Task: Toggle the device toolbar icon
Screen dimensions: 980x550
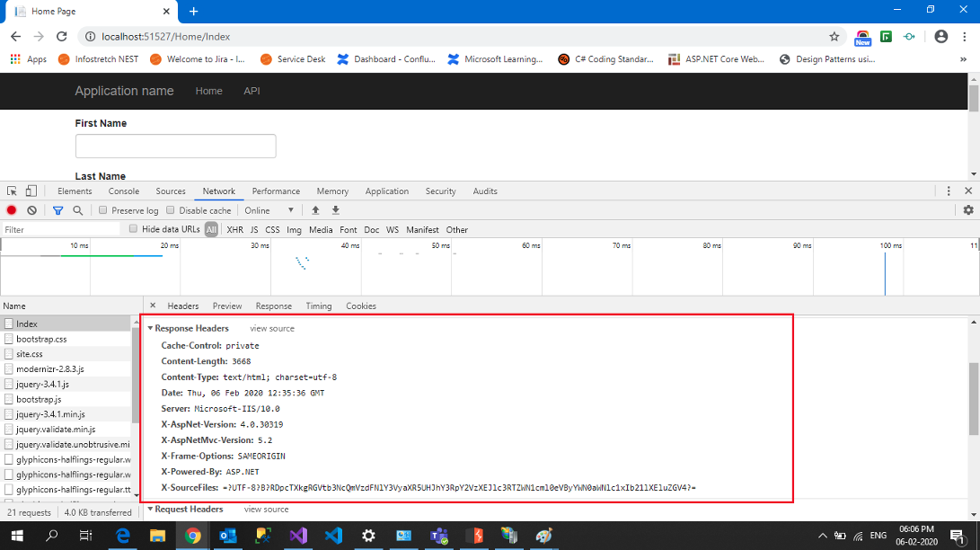Action: tap(31, 191)
